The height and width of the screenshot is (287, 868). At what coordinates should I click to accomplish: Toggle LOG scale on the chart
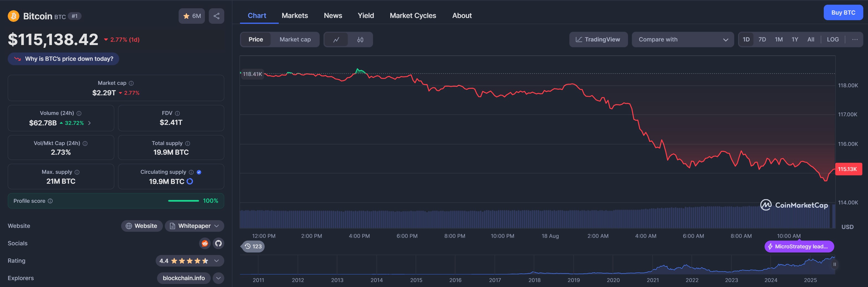(x=833, y=40)
